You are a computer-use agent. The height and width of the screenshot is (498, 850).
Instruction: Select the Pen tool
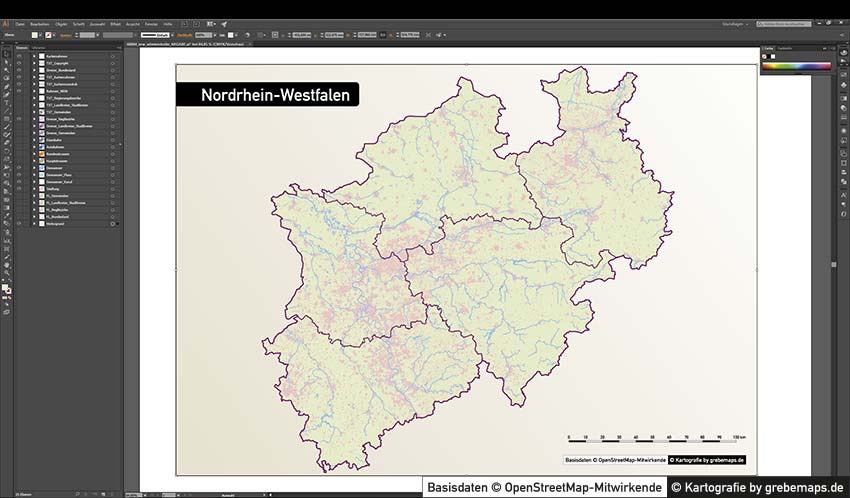coord(6,86)
